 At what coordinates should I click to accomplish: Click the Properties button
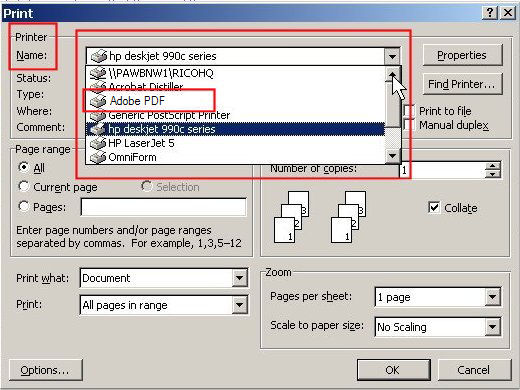462,55
